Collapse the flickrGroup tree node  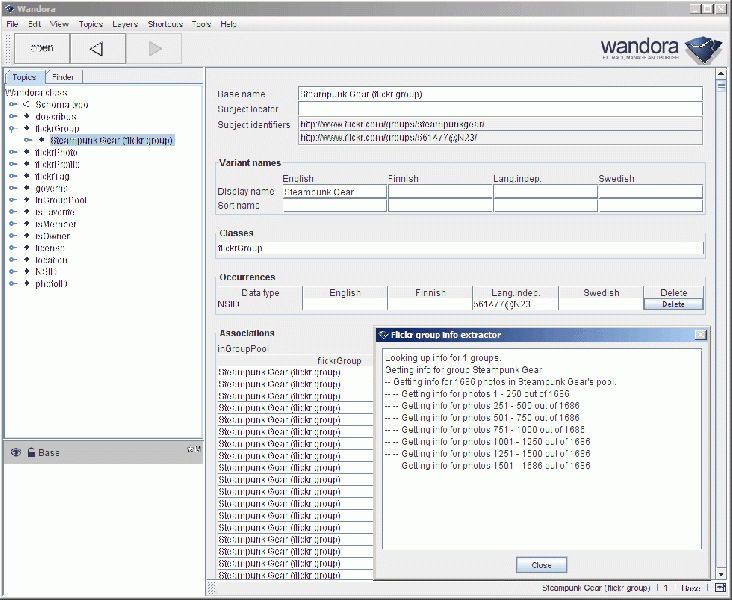[13, 128]
